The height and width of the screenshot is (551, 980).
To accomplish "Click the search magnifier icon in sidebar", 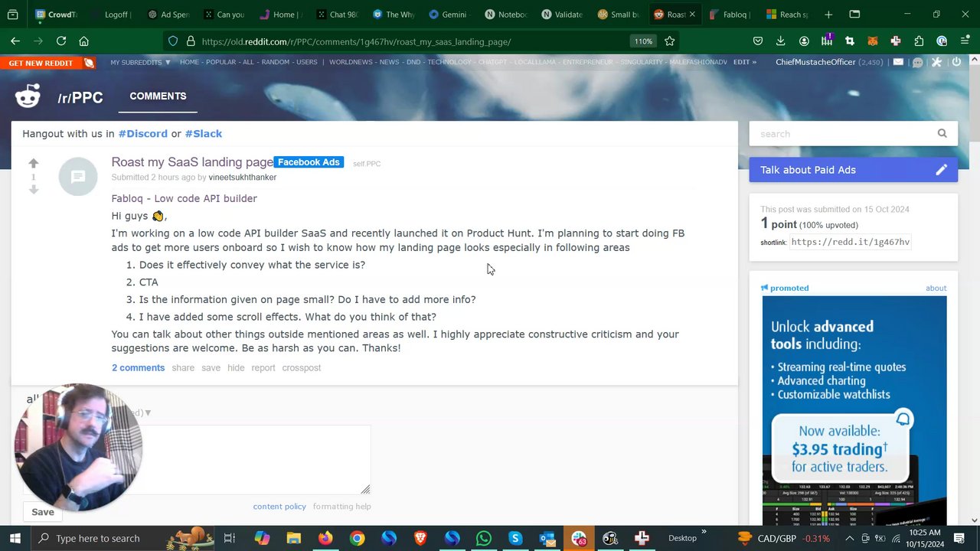I will [x=942, y=133].
